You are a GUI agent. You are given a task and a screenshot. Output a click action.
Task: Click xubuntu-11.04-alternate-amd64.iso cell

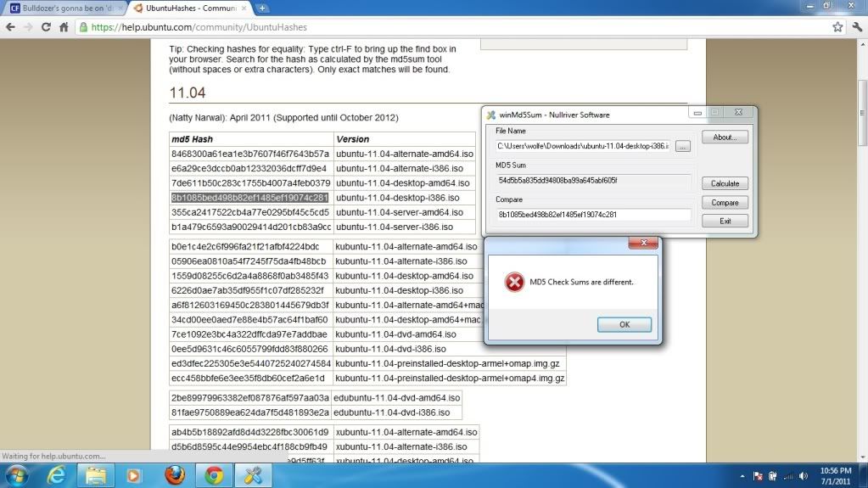406,432
